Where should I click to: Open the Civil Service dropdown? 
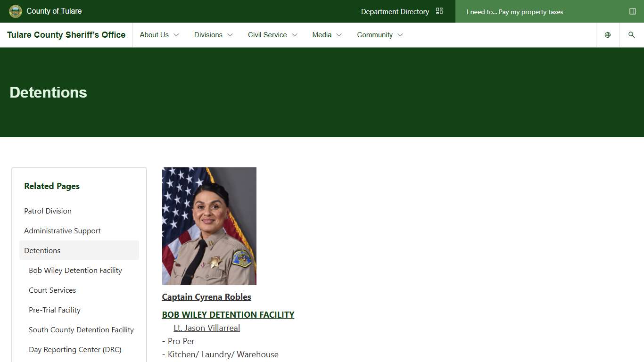click(x=272, y=35)
